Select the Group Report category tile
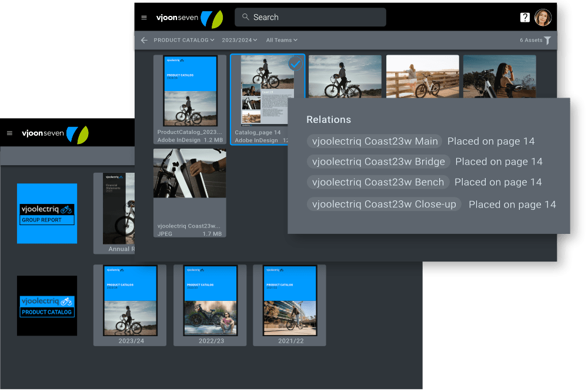Image resolution: width=588 pixels, height=392 pixels. (x=47, y=213)
